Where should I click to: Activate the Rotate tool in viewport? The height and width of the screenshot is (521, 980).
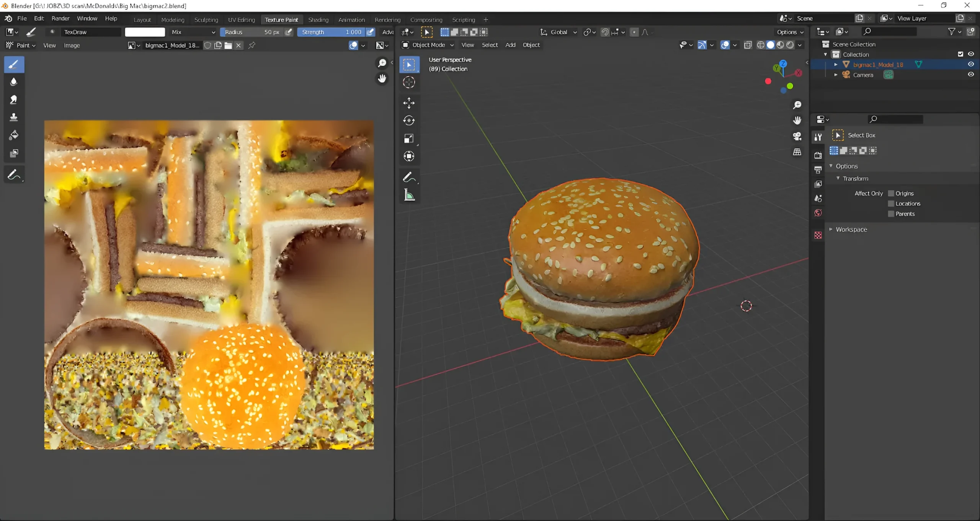(x=409, y=120)
